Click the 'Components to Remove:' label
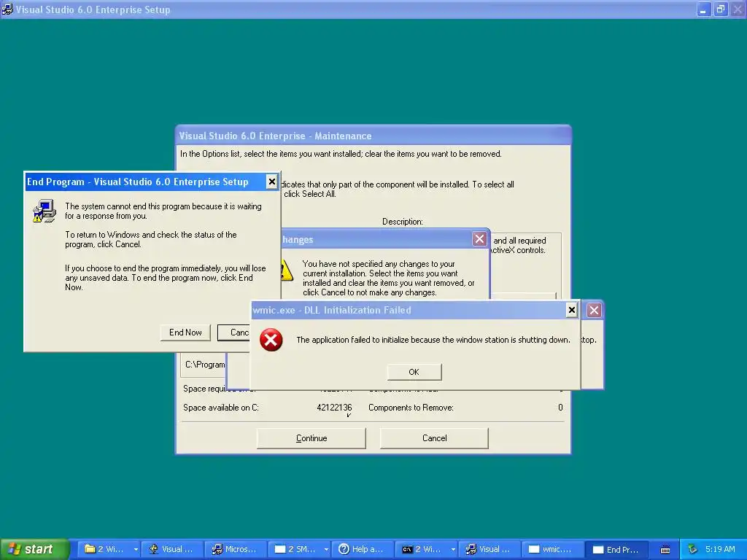Viewport: 747px width, 560px height. (x=411, y=407)
